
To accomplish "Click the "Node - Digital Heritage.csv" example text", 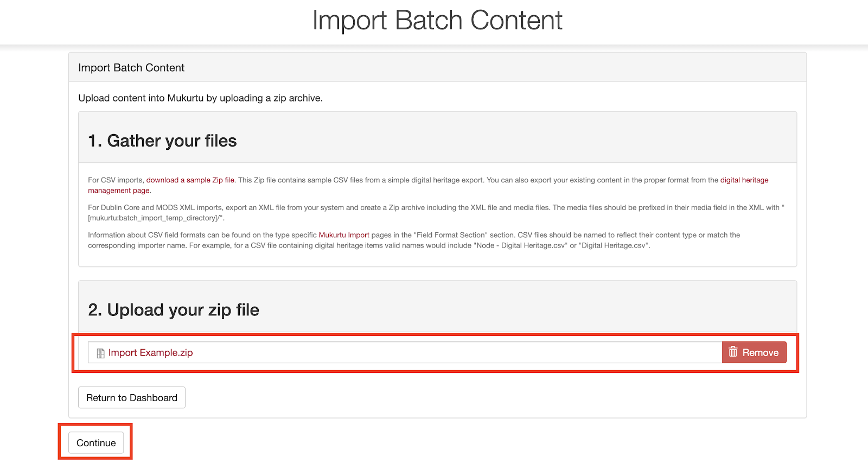I will click(x=520, y=246).
